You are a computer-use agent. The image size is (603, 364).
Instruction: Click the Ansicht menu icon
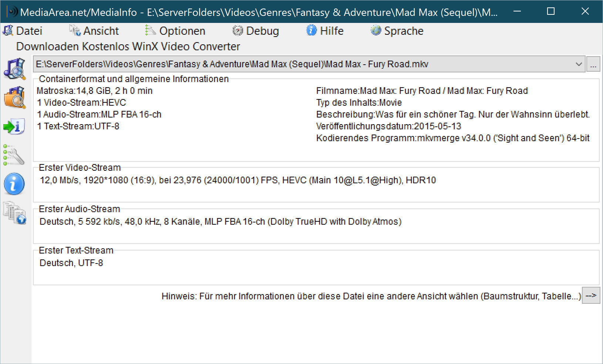coord(75,30)
